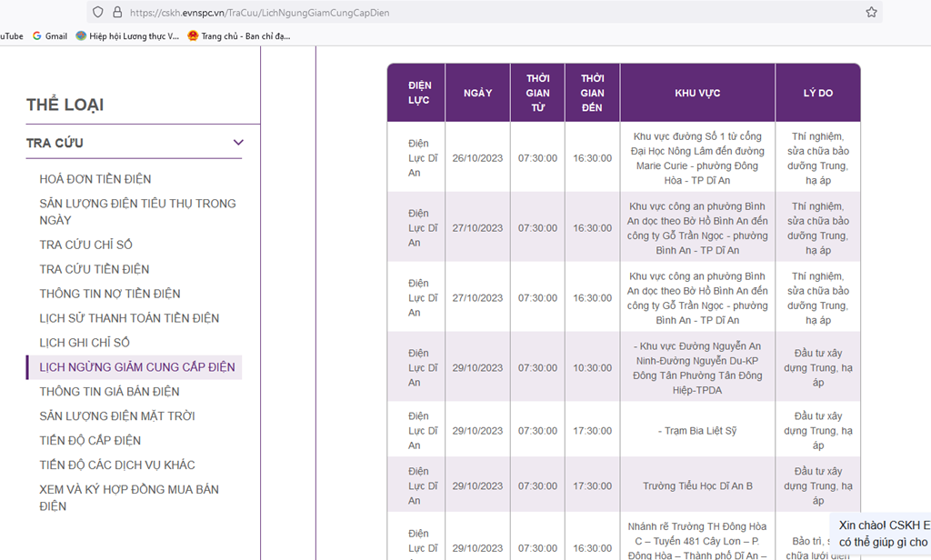Open TIẾN ĐỘ CẤP ĐIỆN

[x=90, y=441]
